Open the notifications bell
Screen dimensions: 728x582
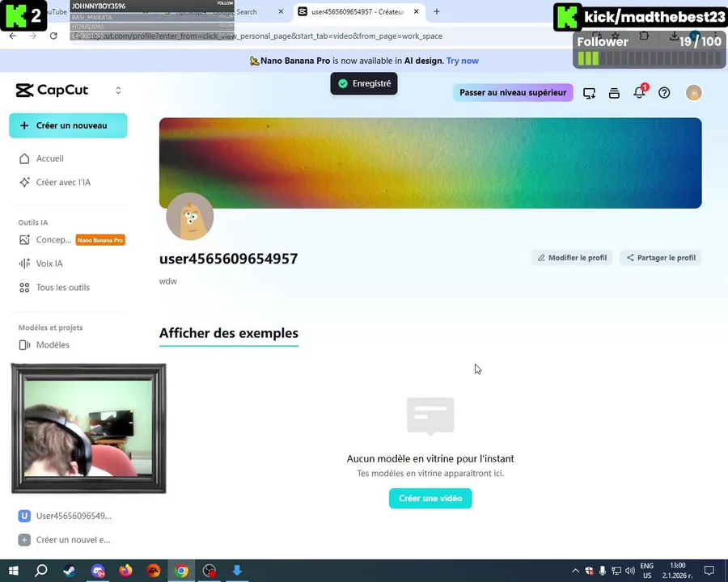tap(639, 93)
